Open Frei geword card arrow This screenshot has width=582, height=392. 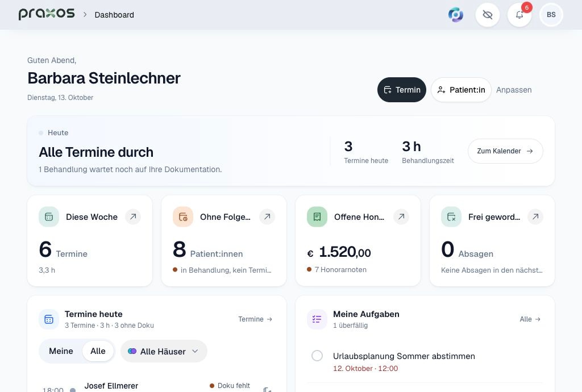(535, 216)
